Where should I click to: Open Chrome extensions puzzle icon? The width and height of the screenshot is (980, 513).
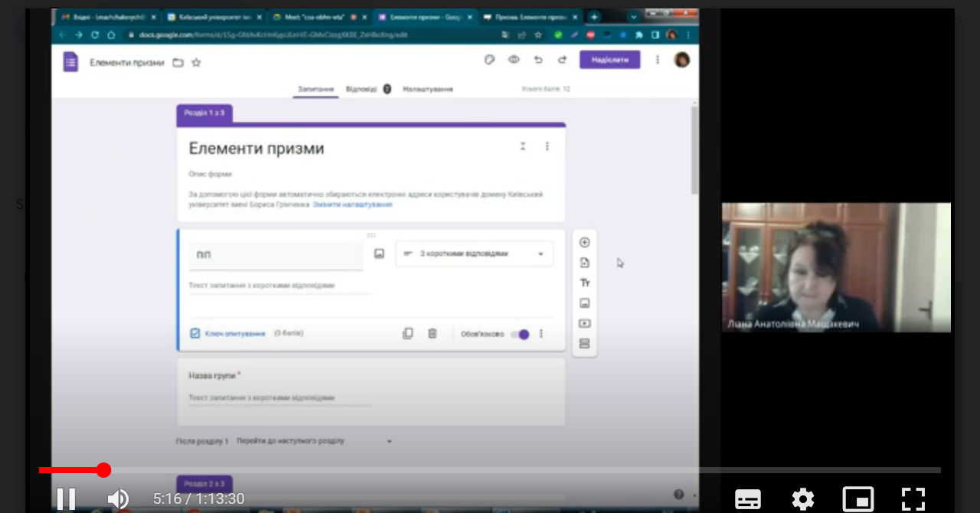tap(639, 34)
